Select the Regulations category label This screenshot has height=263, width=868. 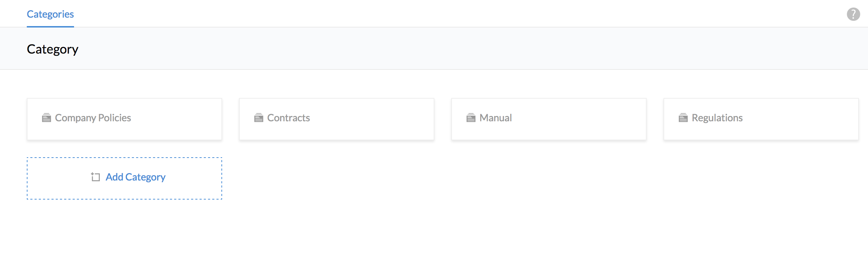[x=717, y=118]
